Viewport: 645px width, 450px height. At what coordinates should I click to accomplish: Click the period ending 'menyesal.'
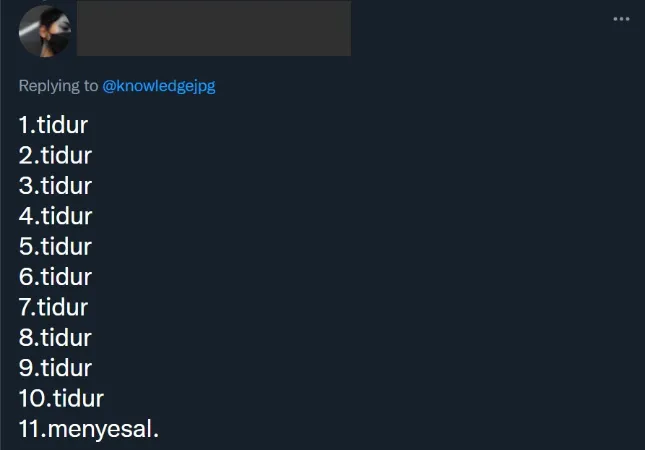tap(156, 436)
